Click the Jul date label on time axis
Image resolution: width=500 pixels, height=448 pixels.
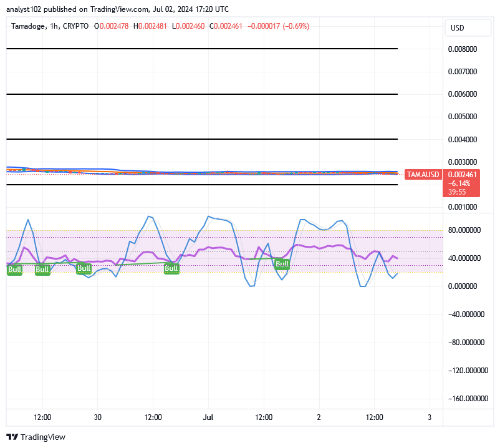pos(208,417)
